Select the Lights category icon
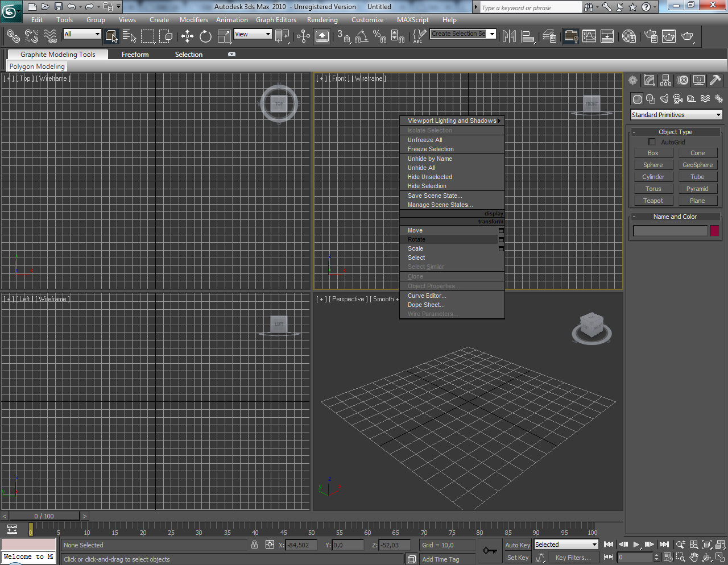The width and height of the screenshot is (728, 565). pos(664,99)
